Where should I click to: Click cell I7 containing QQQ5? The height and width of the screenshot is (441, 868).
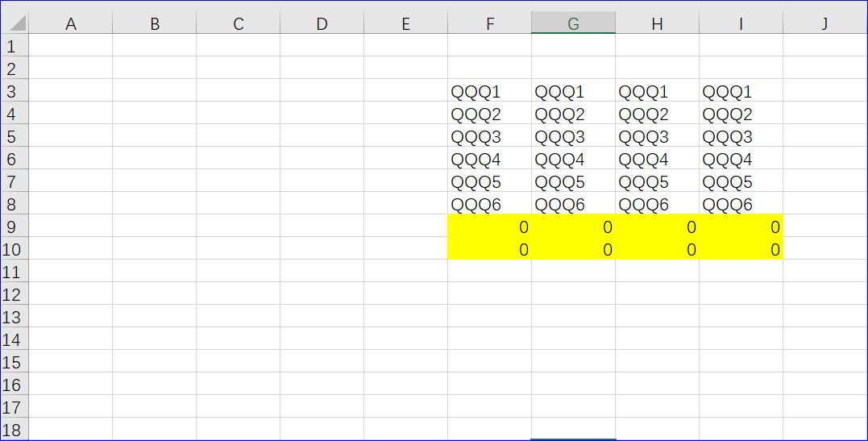741,181
